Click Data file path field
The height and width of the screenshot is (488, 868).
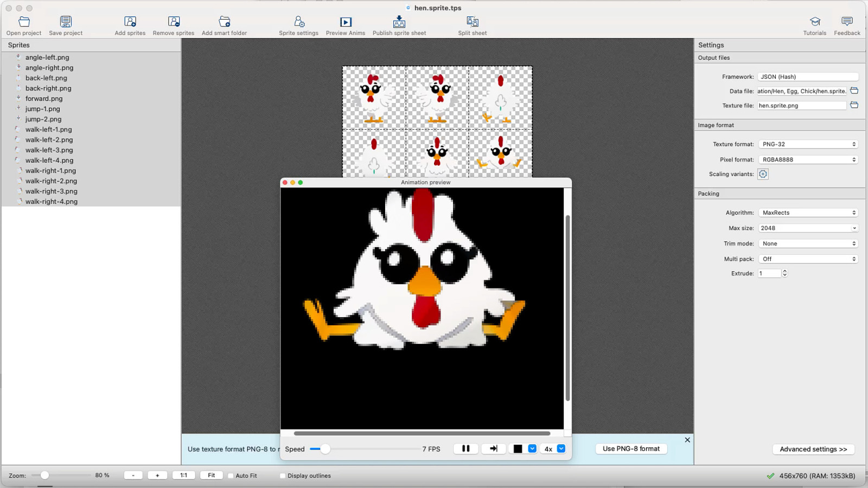(802, 91)
